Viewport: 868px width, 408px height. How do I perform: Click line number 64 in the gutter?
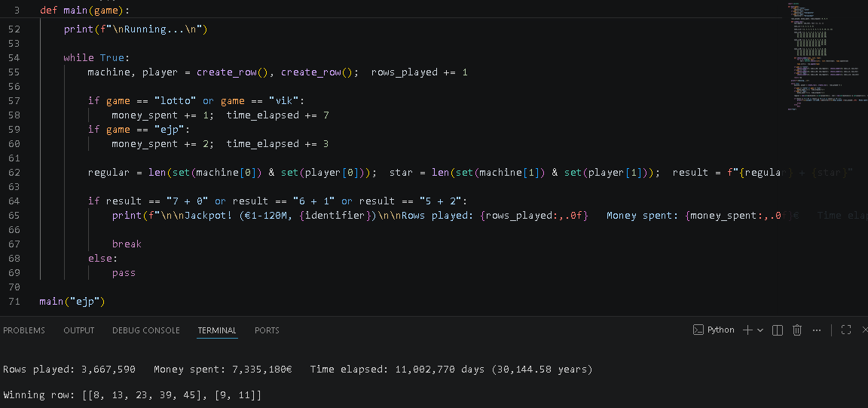pos(14,201)
